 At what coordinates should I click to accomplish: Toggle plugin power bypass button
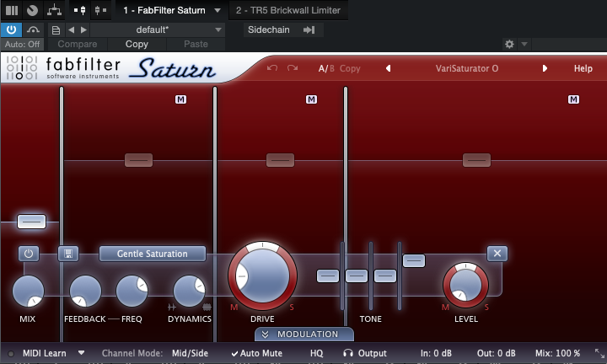click(11, 29)
